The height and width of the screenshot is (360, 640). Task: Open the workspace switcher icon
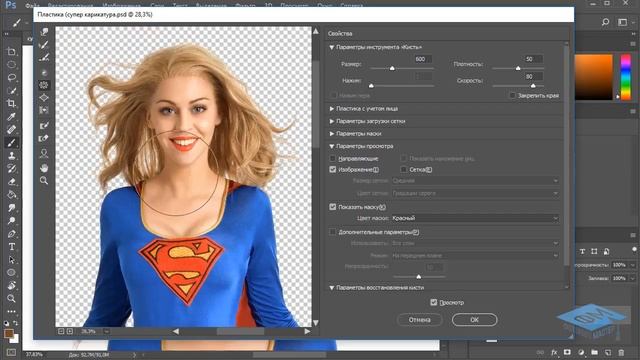point(622,22)
